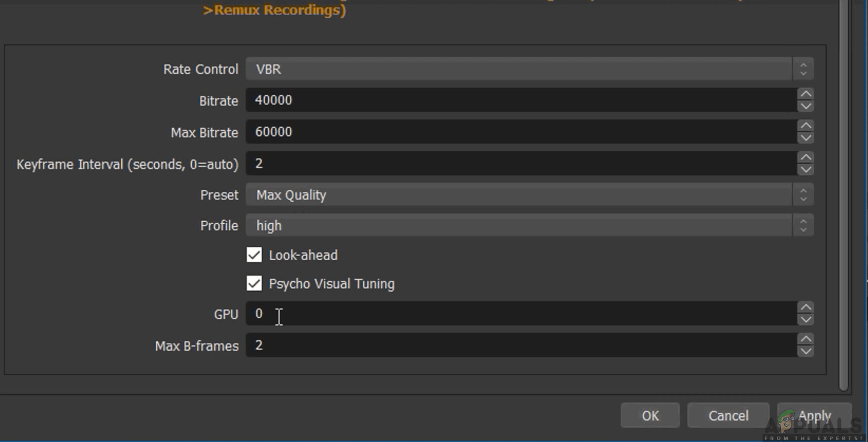
Task: Open the Preset dropdown showing Max Quality
Action: point(529,195)
